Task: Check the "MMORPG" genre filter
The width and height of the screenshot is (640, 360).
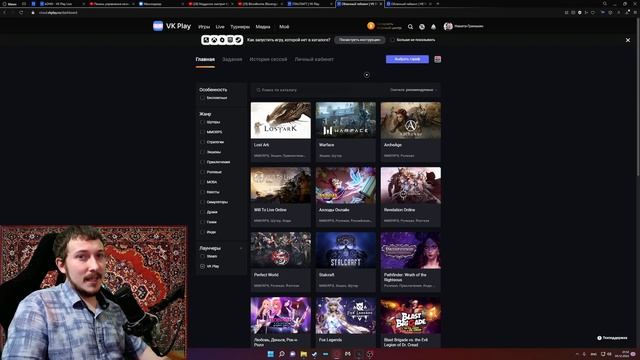Action: (202, 132)
